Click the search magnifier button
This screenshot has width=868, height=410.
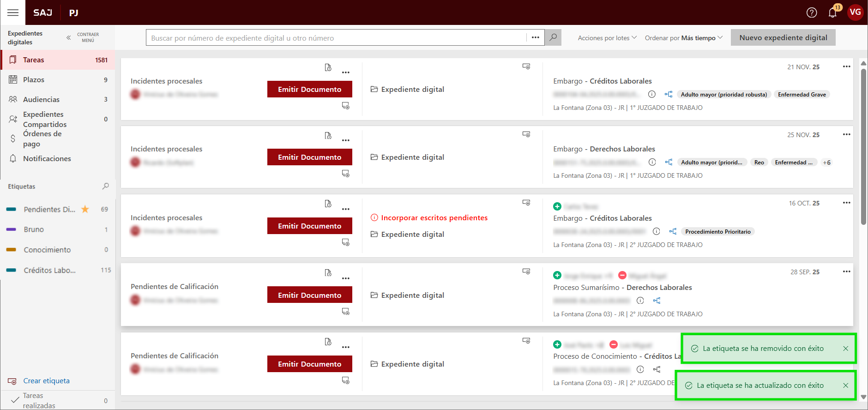[x=553, y=37]
